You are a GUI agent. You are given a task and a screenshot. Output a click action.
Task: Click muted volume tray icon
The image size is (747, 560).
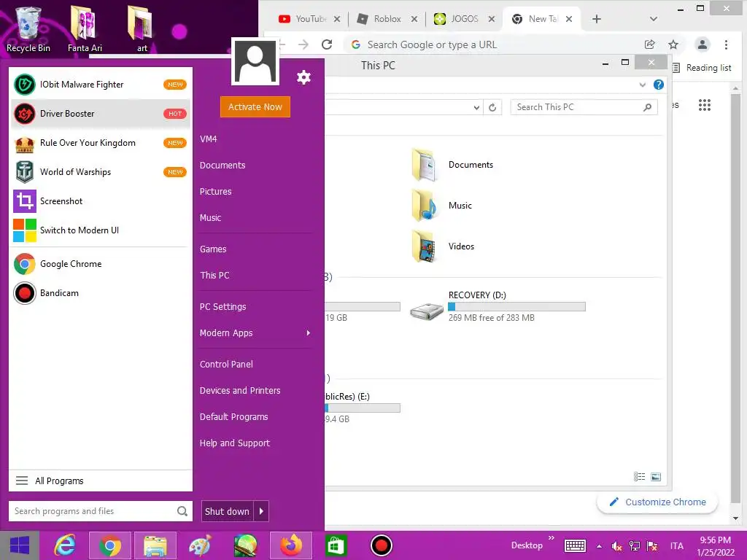616,545
